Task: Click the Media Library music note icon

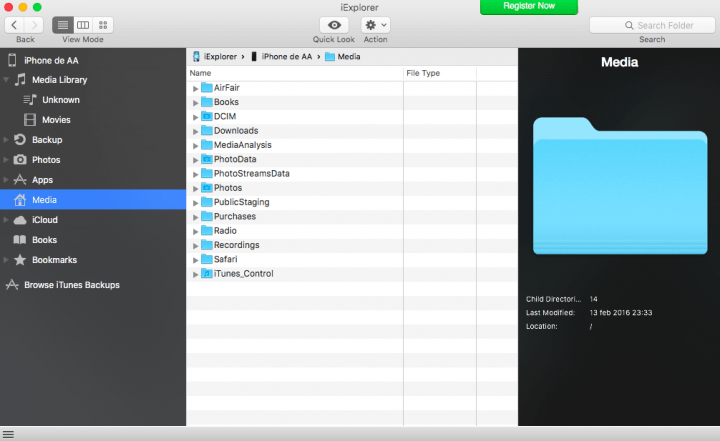Action: click(x=20, y=79)
